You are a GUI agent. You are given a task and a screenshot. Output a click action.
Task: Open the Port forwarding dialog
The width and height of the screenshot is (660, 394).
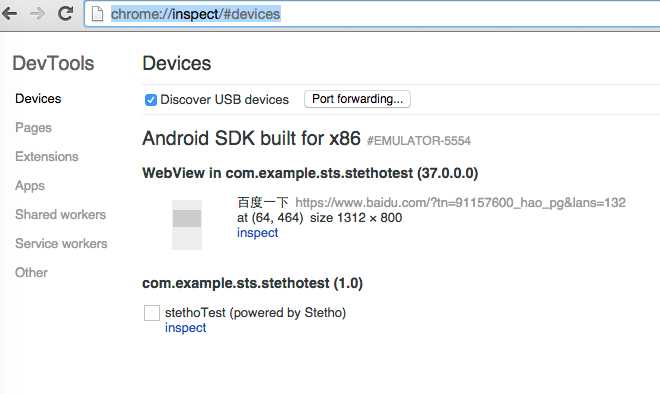pos(357,99)
